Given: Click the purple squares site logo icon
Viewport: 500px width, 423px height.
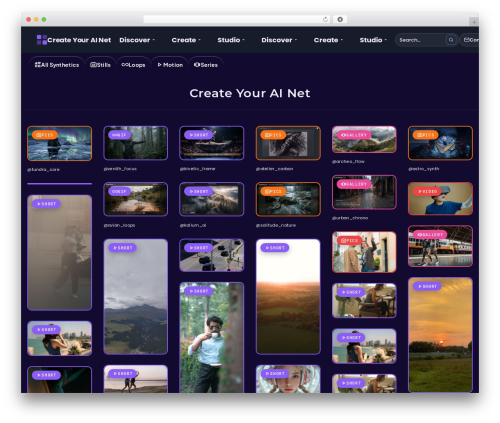Looking at the screenshot, I should coord(42,40).
